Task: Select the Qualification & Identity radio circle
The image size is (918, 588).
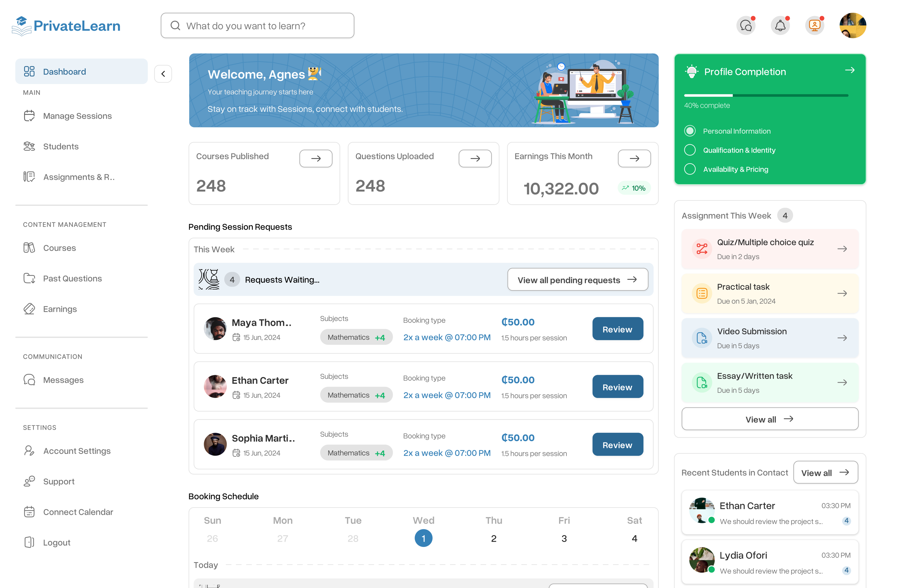Action: pos(689,150)
